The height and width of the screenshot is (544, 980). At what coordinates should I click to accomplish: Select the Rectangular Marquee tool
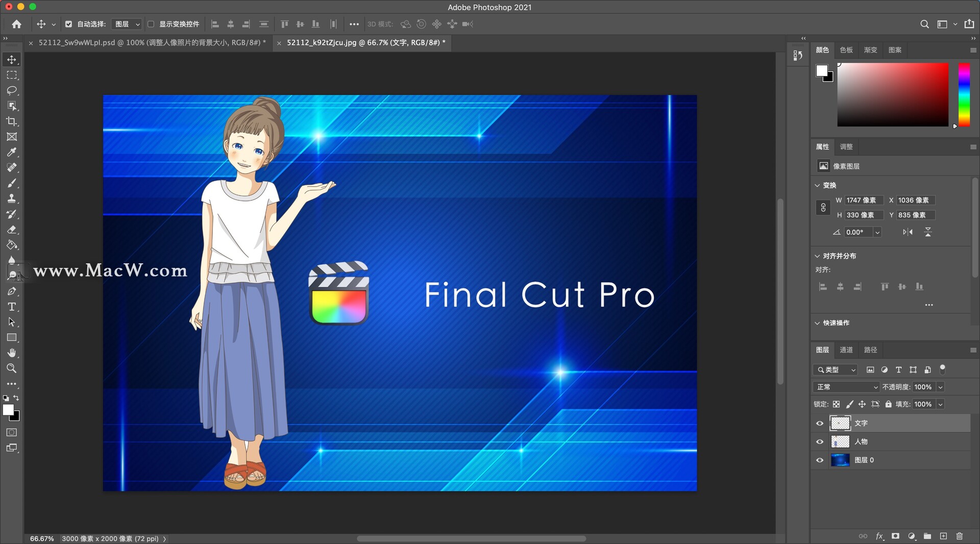(12, 75)
